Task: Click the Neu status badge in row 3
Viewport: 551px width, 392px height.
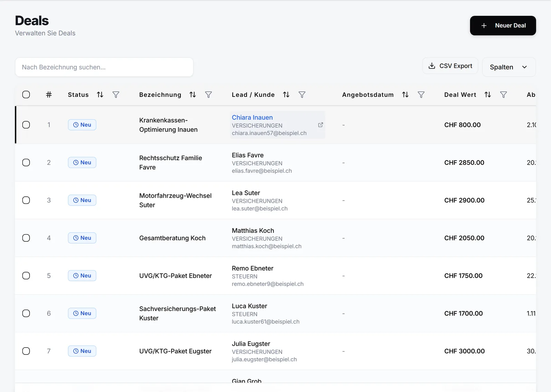Action: 82,200
